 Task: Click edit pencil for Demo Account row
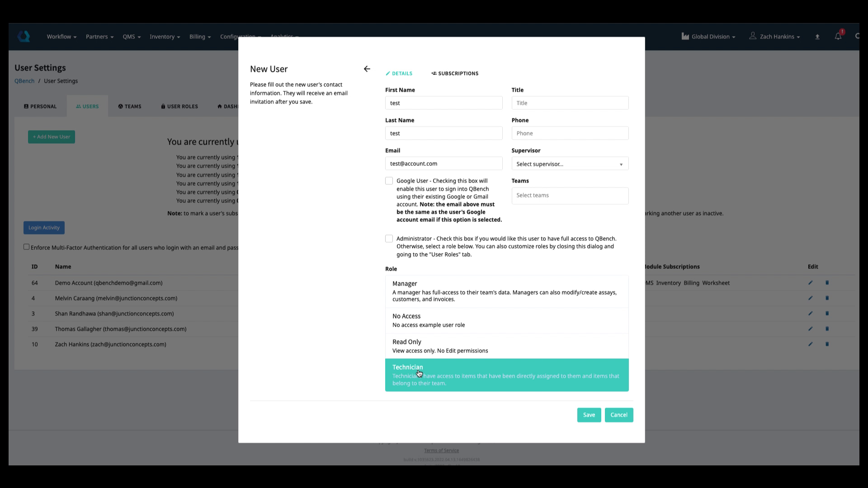click(810, 283)
